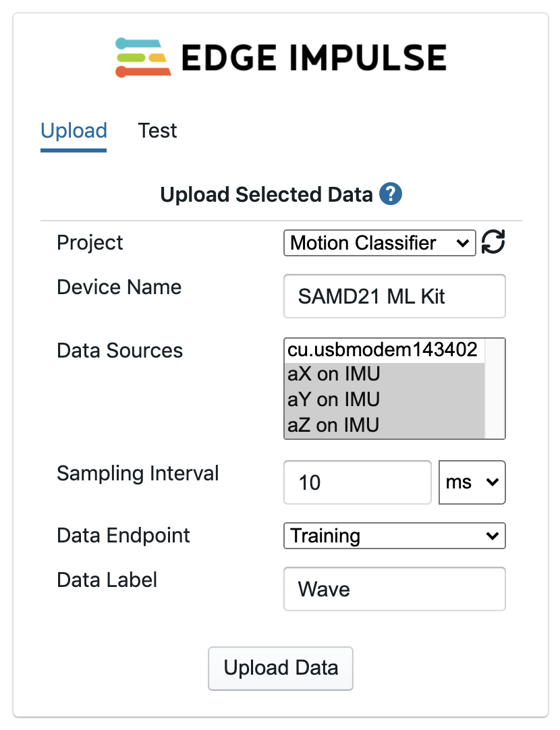The height and width of the screenshot is (730, 560).
Task: Focus the Data Label text field
Action: [x=394, y=589]
